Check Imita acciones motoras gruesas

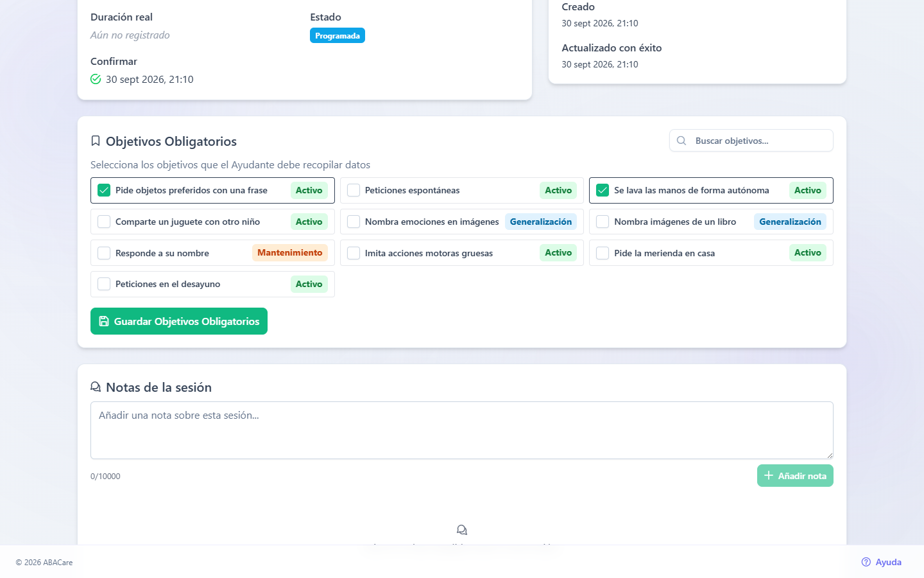(x=354, y=253)
